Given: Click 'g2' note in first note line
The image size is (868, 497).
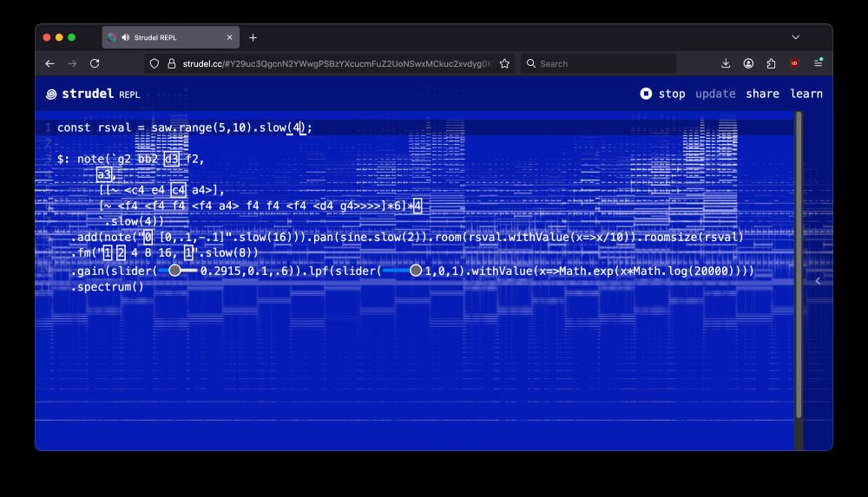Looking at the screenshot, I should (x=124, y=160).
